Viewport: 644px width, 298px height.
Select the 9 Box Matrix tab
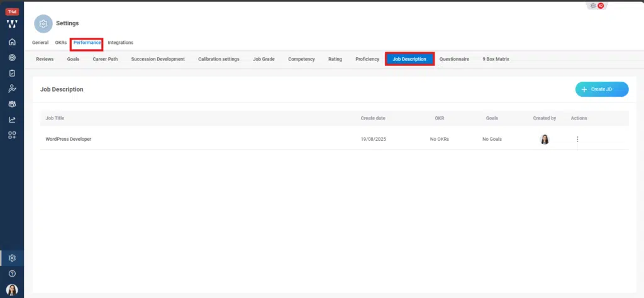point(496,59)
